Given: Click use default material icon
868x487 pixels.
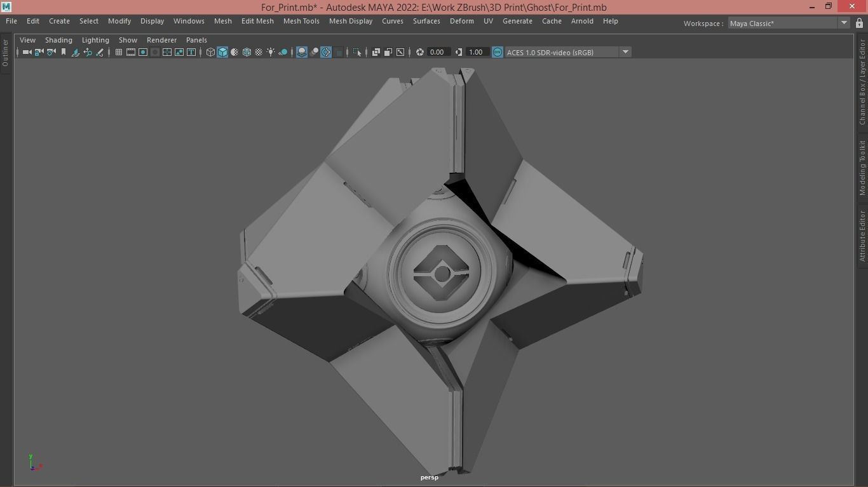Looking at the screenshot, I should pyautogui.click(x=234, y=52).
